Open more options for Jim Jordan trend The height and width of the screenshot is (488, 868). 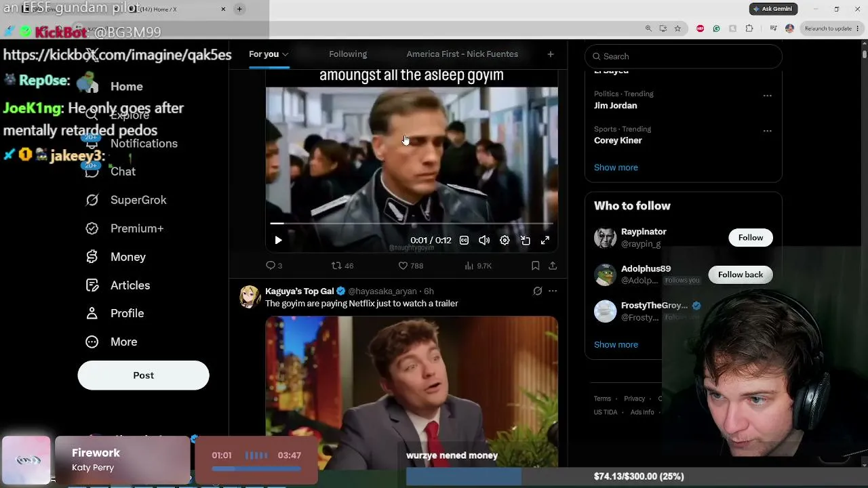[x=767, y=96]
